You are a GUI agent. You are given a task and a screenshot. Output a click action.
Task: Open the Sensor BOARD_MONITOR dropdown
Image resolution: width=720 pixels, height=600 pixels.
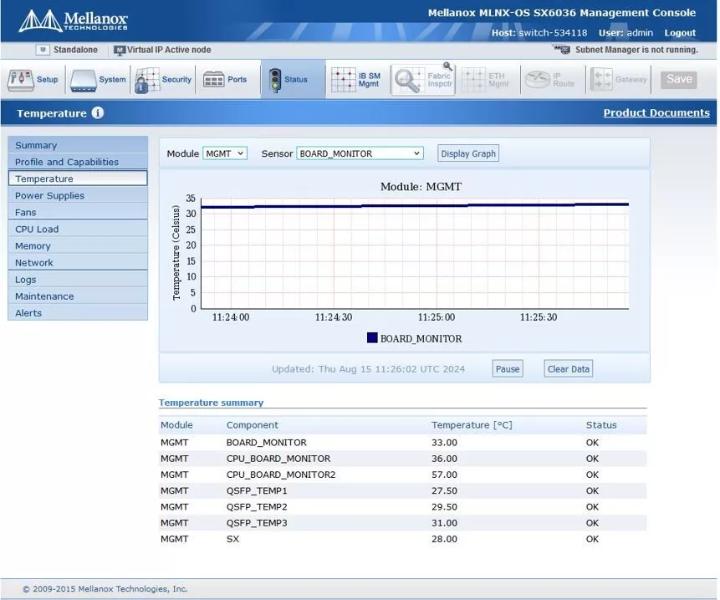tap(360, 153)
